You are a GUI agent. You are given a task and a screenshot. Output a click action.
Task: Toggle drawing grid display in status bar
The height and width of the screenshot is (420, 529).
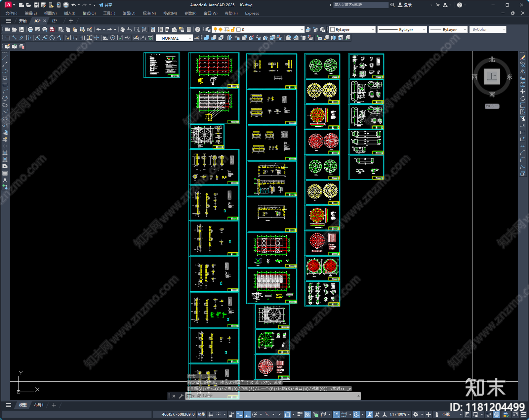211,414
